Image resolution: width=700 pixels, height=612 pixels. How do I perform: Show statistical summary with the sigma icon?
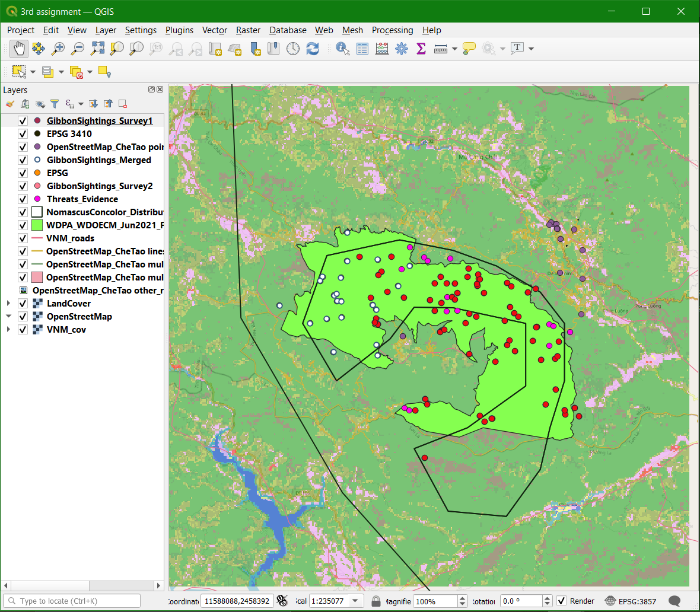point(421,49)
